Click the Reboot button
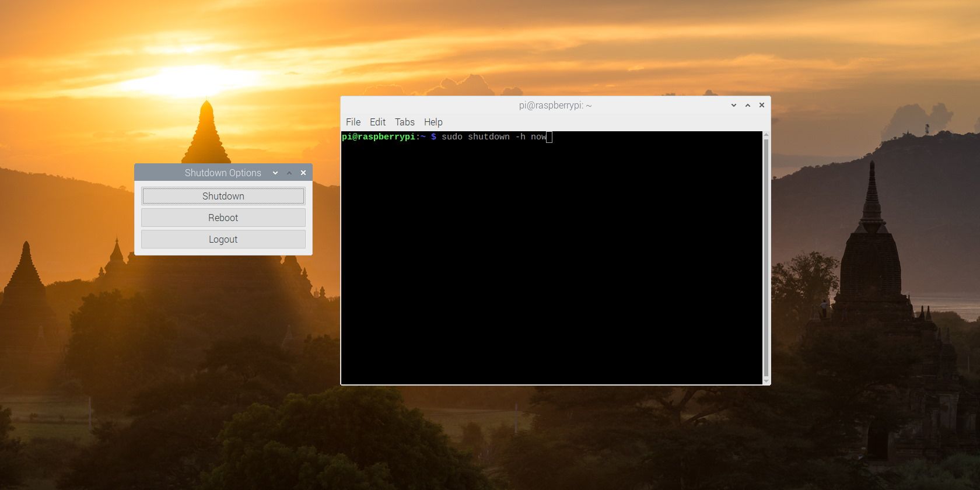The width and height of the screenshot is (980, 490). (223, 218)
